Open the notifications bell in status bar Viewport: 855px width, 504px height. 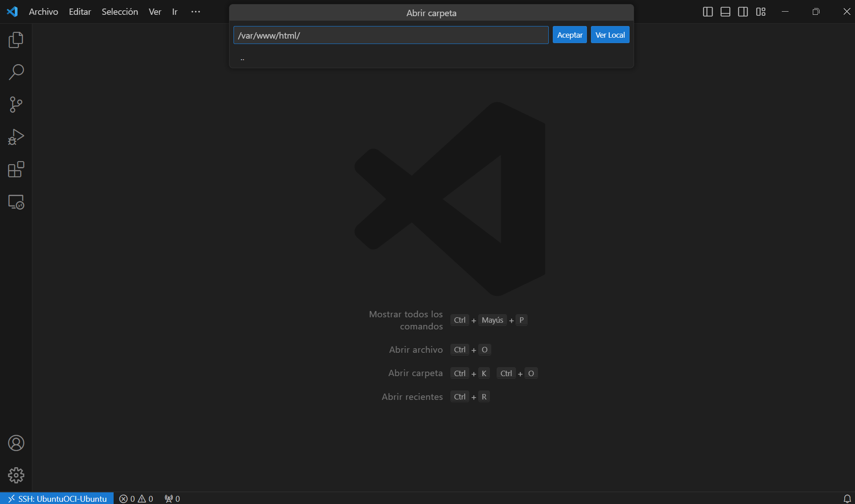(x=847, y=499)
